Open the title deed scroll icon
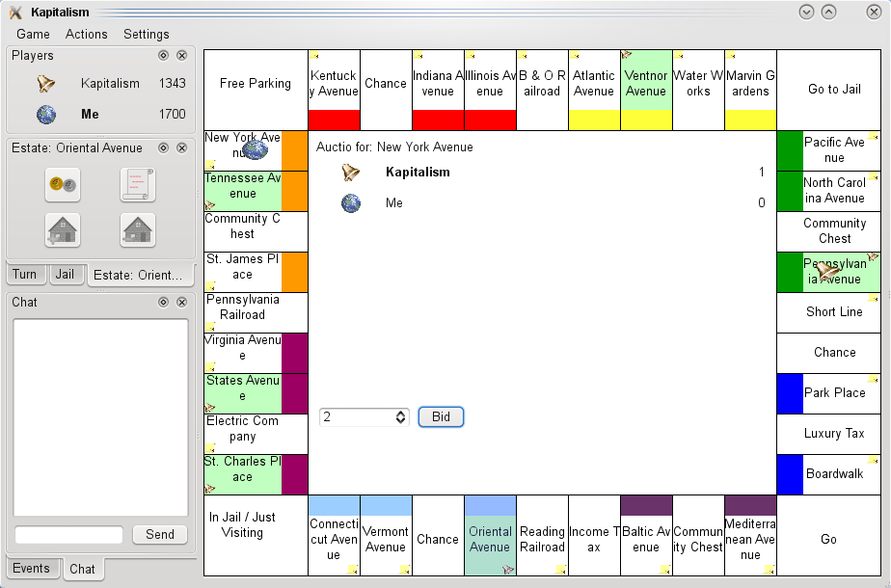The image size is (891, 588). 138,185
